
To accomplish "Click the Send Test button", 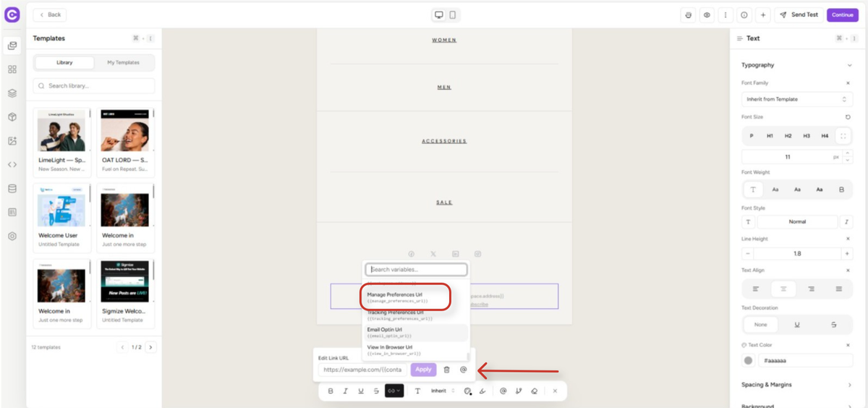I will (x=799, y=14).
